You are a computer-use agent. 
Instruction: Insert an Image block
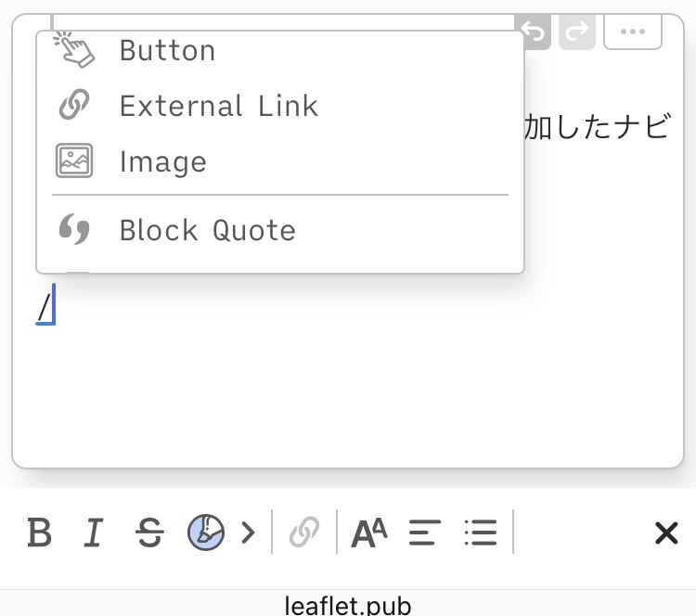(162, 162)
